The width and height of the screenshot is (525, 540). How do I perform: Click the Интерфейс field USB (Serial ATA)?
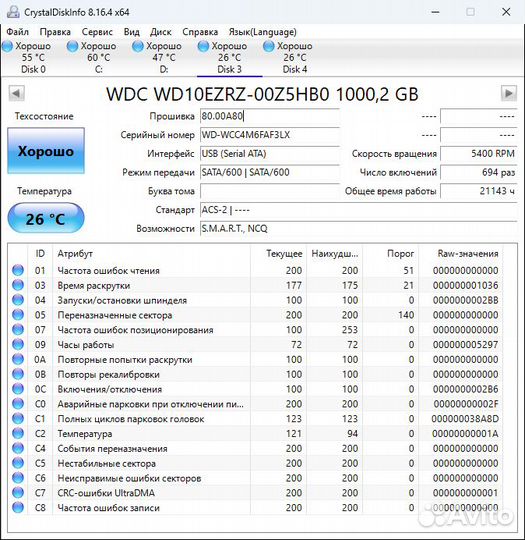[x=270, y=154]
